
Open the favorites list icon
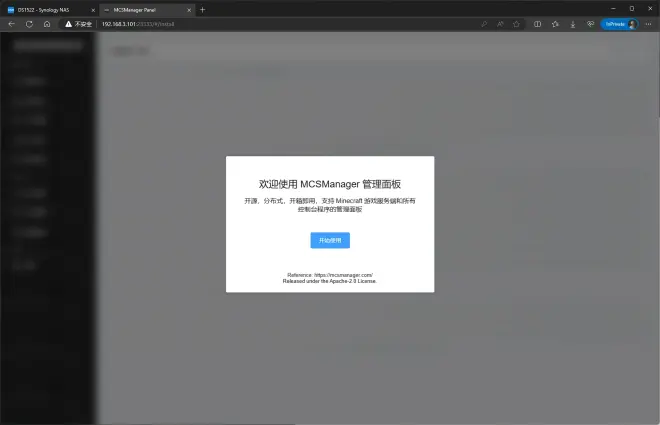tap(555, 24)
